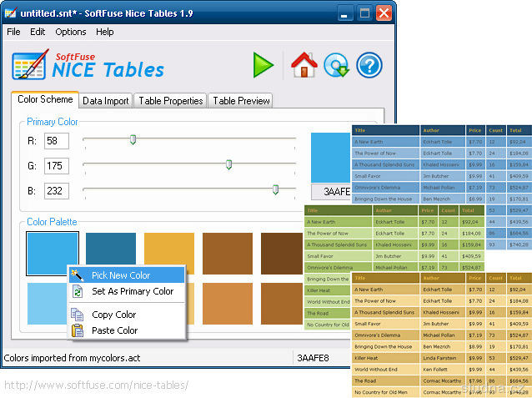Switch to the Data Import tab
The image size is (532, 398).
coord(106,101)
